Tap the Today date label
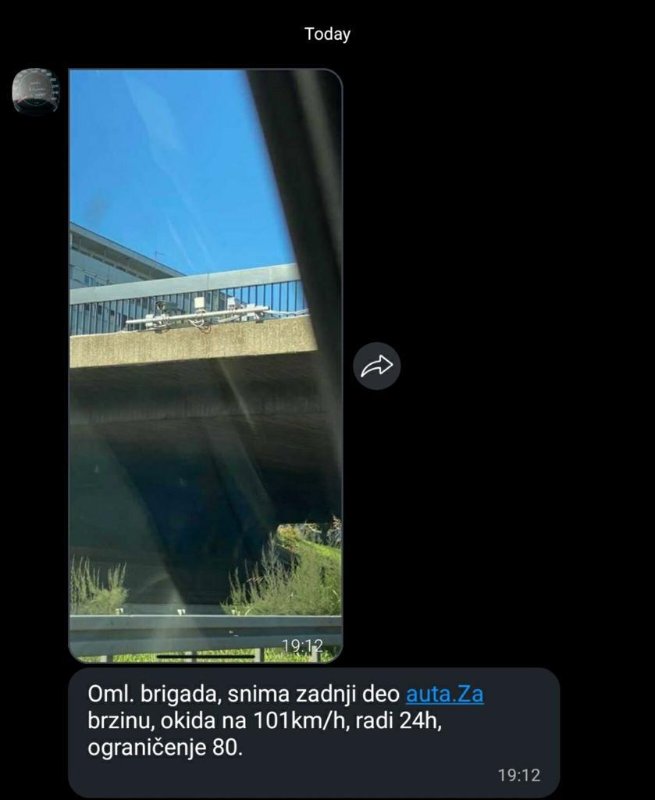This screenshot has height=800, width=655. 327,34
